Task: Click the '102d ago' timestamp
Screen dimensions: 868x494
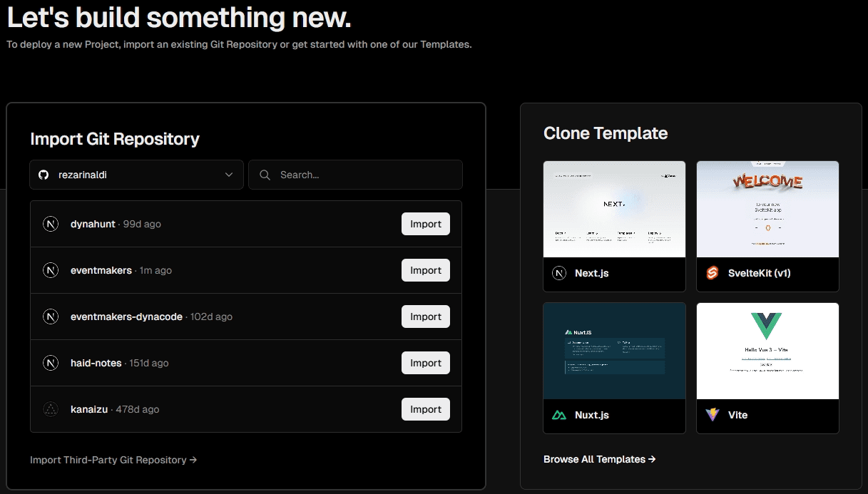Action: click(x=212, y=317)
